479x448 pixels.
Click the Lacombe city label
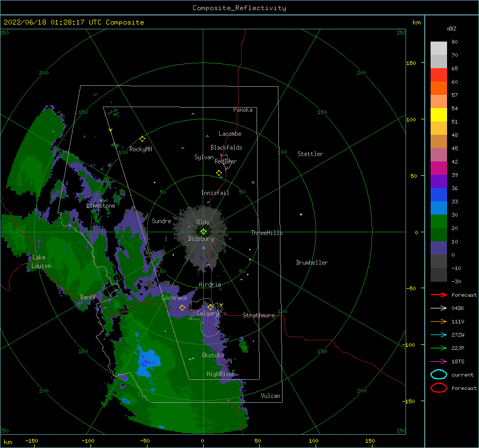coord(230,134)
